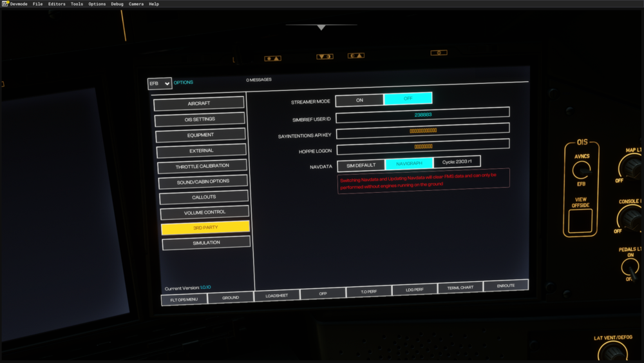
Task: Click the Lat Vent/Defog knob
Action: click(612, 352)
